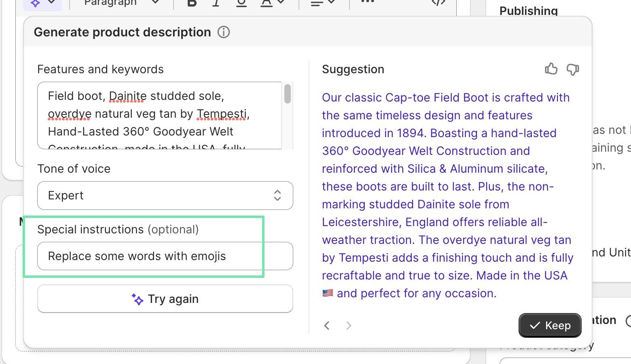
Task: Go to the previous suggestion arrow
Action: 327,326
